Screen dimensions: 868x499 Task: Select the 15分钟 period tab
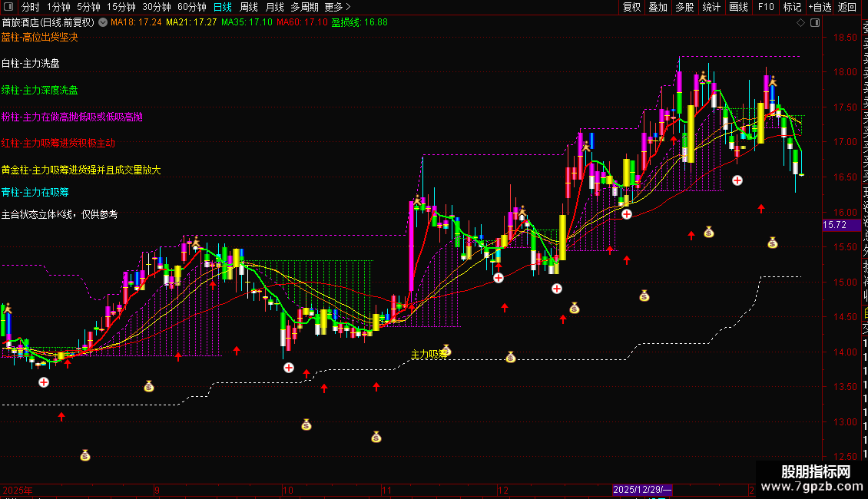point(121,7)
